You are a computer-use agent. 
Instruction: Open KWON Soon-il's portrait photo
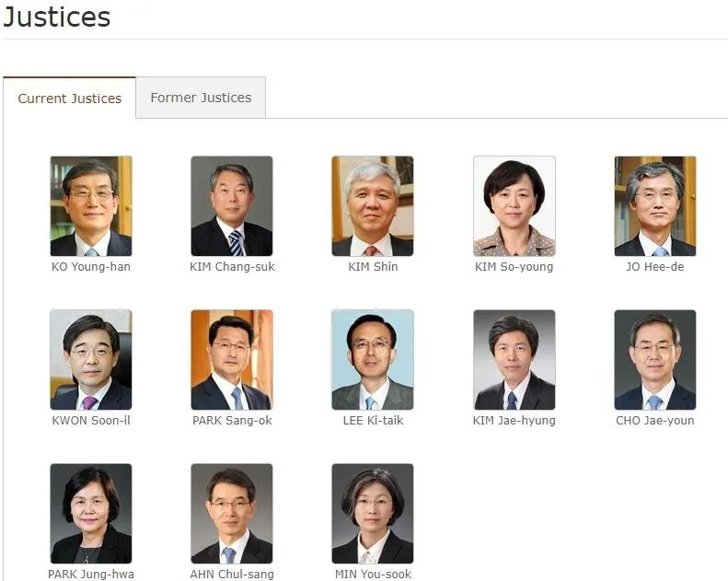[x=91, y=359]
